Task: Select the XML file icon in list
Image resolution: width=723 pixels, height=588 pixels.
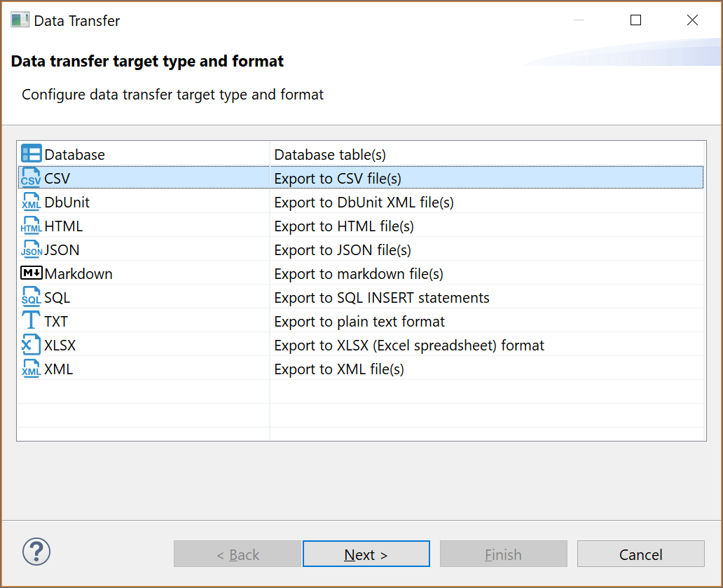Action: [32, 369]
